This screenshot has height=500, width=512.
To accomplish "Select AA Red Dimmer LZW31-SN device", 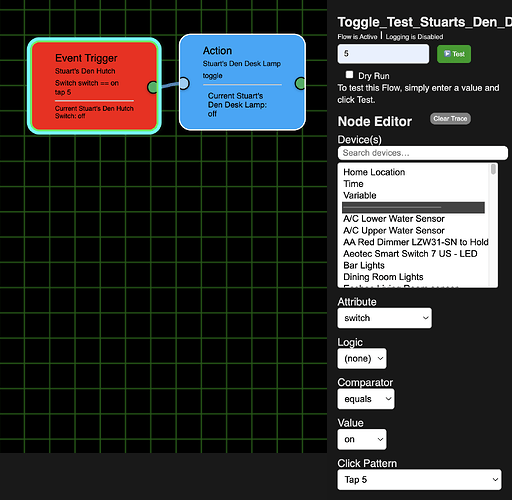I will tap(416, 242).
